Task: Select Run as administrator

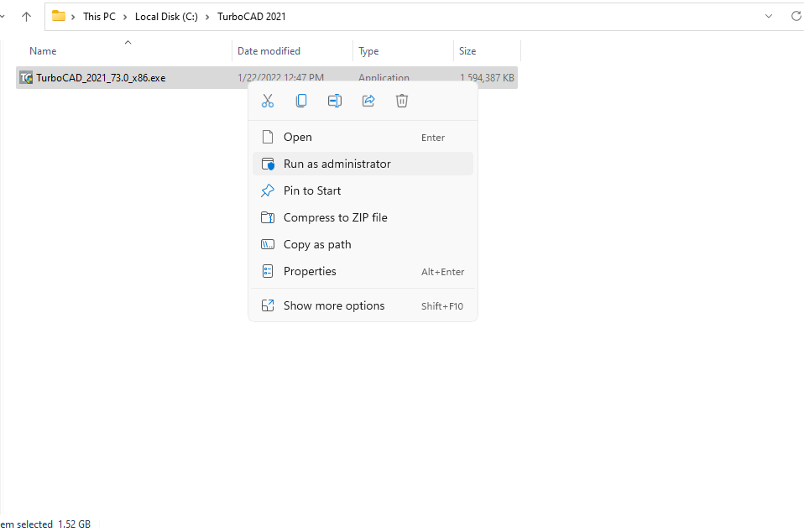Action: 363,164
